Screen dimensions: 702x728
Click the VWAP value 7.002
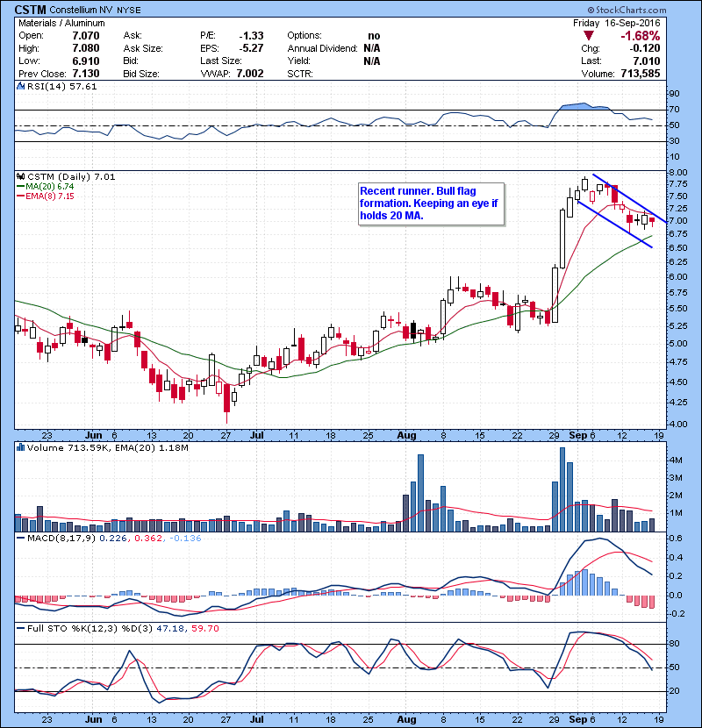[x=250, y=74]
